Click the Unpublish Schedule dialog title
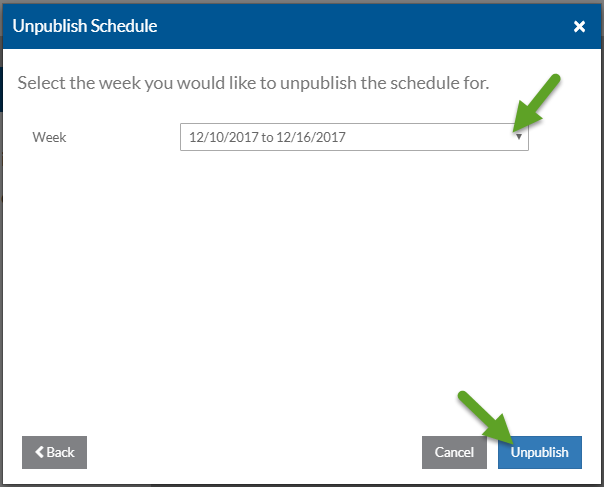 pyautogui.click(x=84, y=26)
